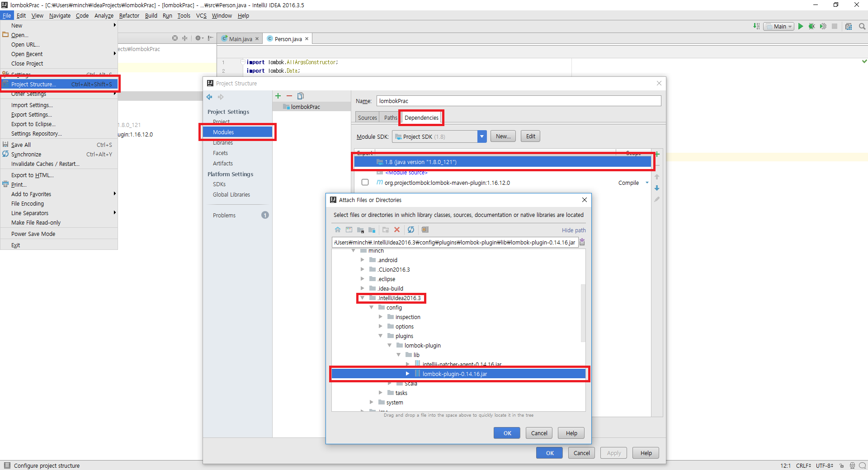Copy the module with the copy icon
Image resolution: width=868 pixels, height=470 pixels.
[301, 96]
